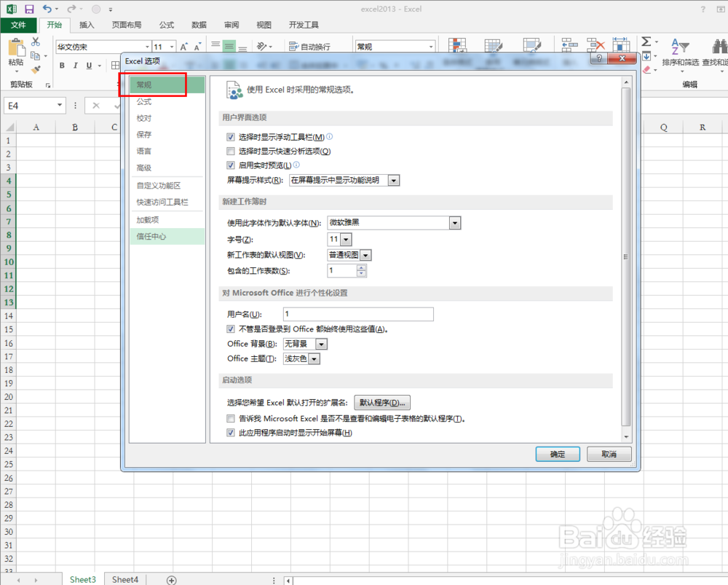Click the Format as Table icon
728x585 pixels.
pos(493,45)
